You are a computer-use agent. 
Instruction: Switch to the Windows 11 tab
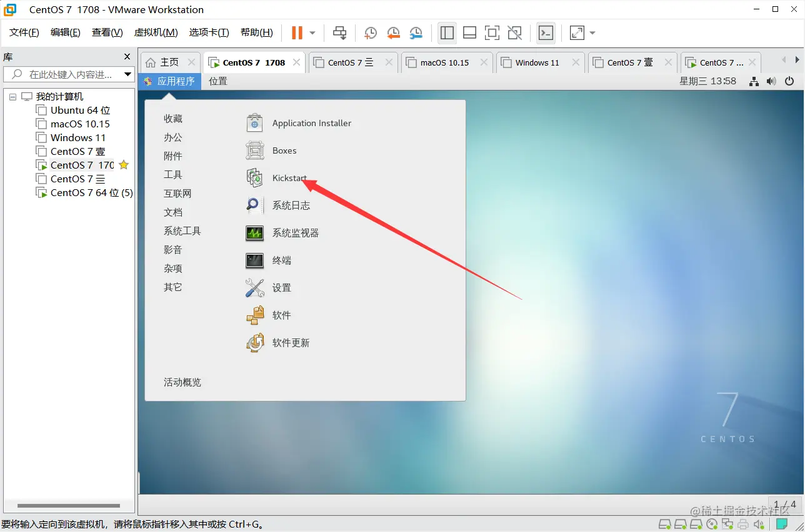point(537,62)
